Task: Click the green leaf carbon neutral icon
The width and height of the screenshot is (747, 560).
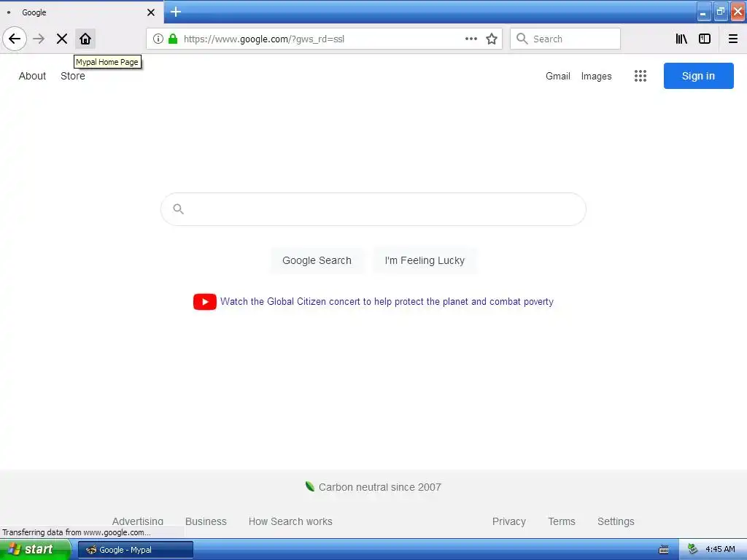Action: pyautogui.click(x=309, y=486)
